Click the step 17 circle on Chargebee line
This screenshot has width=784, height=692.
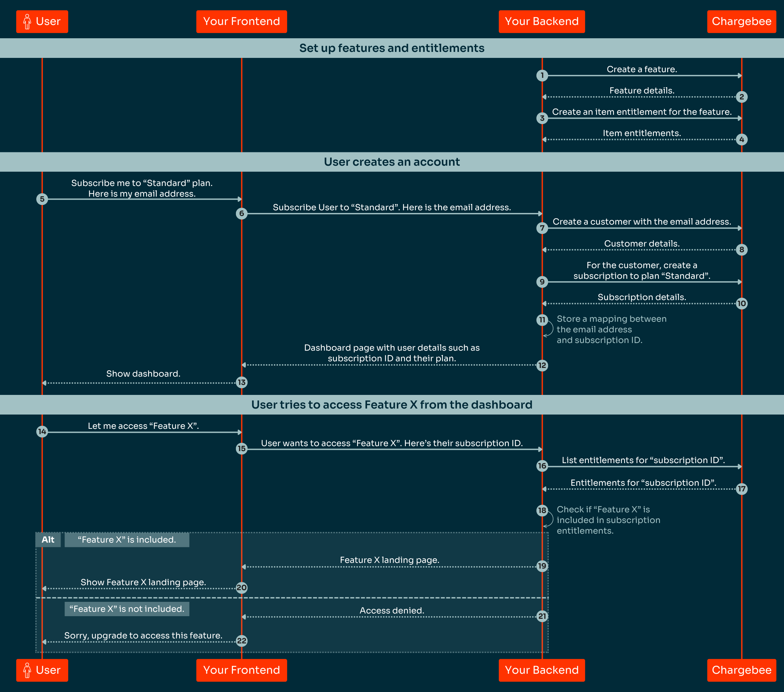pyautogui.click(x=741, y=489)
